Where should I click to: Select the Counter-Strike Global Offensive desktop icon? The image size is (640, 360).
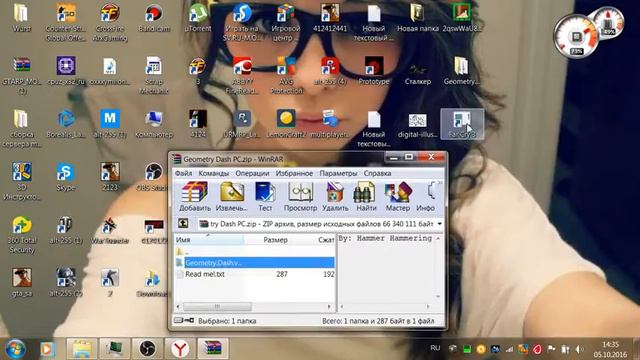coord(66,22)
